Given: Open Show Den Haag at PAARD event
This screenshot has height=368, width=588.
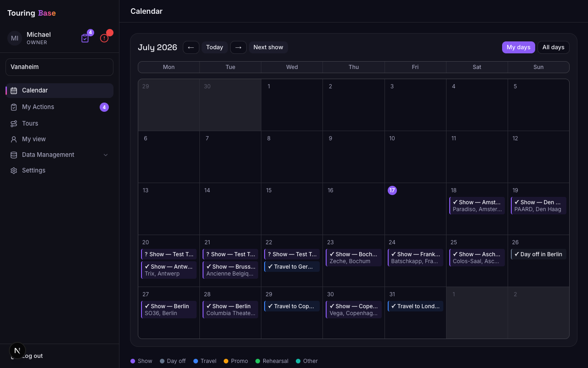Looking at the screenshot, I should pos(538,206).
